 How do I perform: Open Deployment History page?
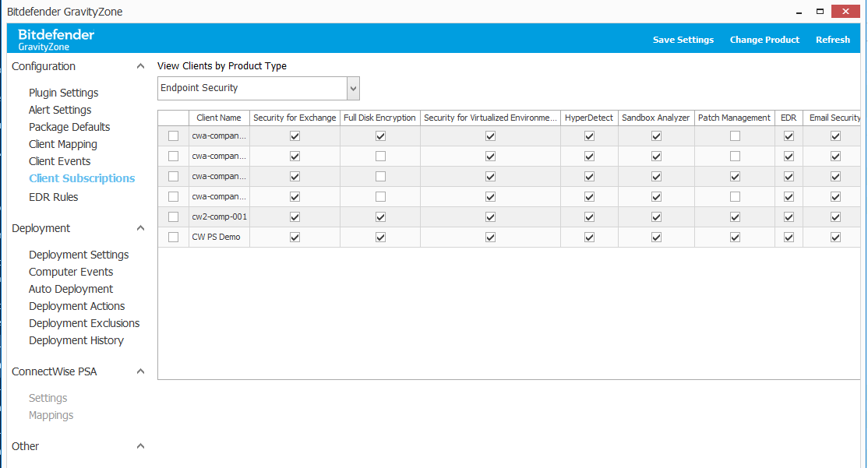coord(76,340)
